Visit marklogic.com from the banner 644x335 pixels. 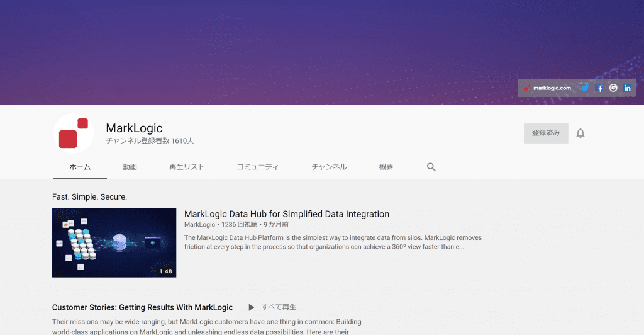pos(547,88)
